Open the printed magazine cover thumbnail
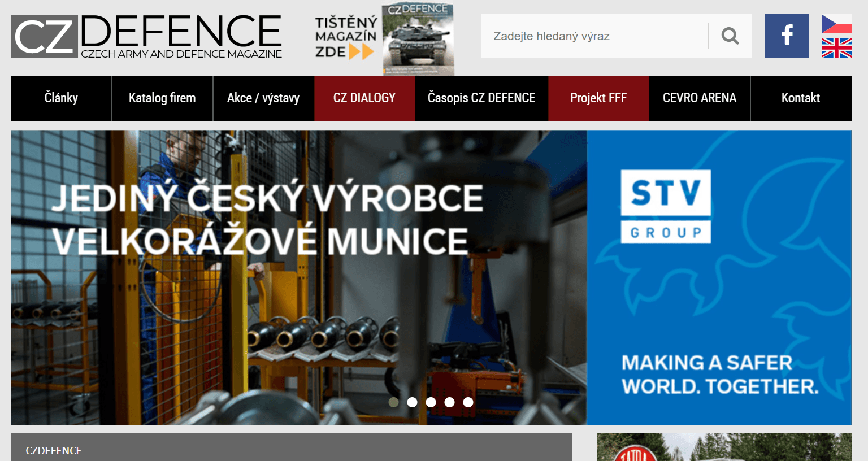Viewport: 868px width, 461px height. tap(418, 38)
